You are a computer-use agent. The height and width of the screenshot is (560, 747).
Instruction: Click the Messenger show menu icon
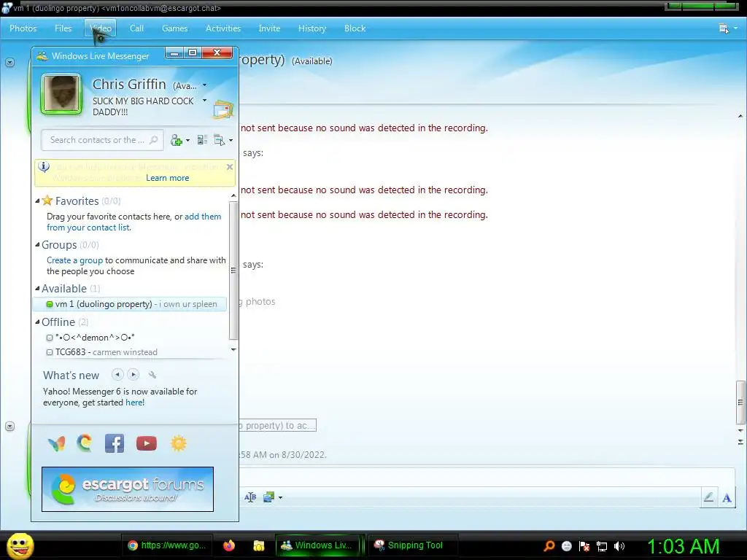pos(219,140)
